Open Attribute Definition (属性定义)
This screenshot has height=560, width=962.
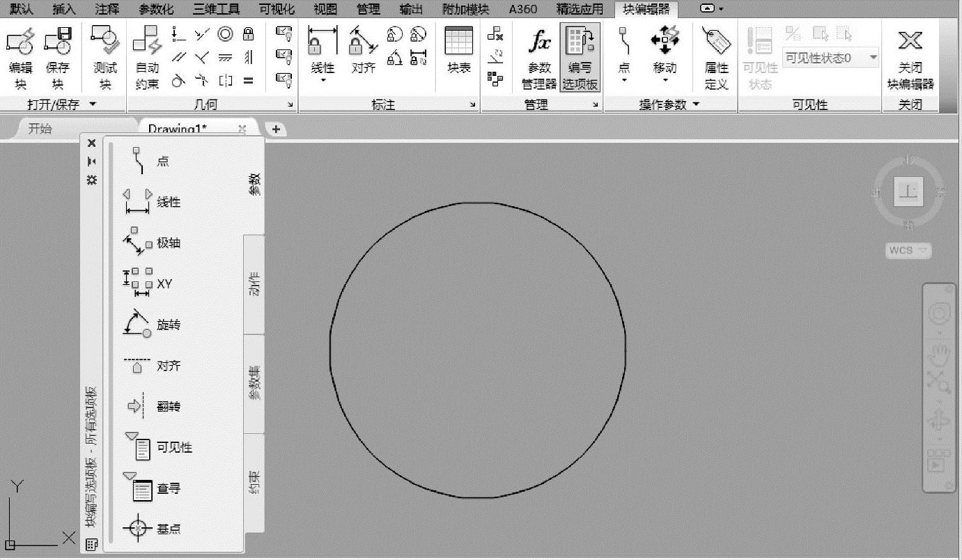point(716,59)
